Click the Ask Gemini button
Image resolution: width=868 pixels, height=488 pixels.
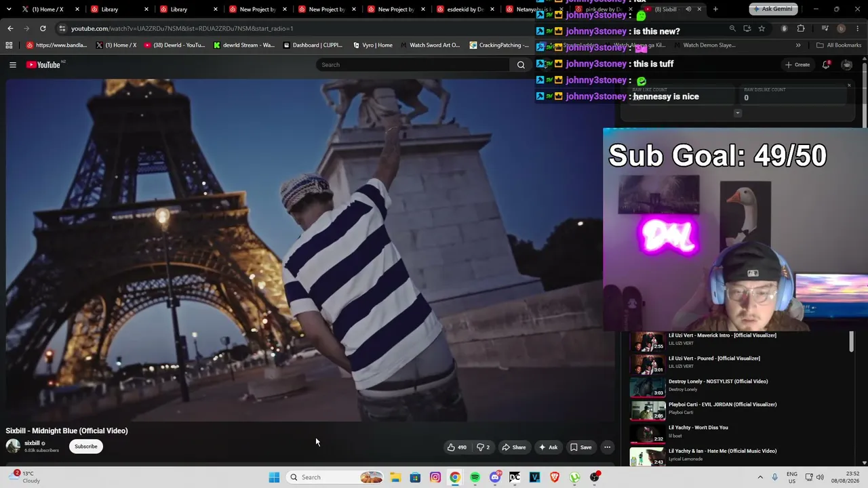(x=772, y=9)
